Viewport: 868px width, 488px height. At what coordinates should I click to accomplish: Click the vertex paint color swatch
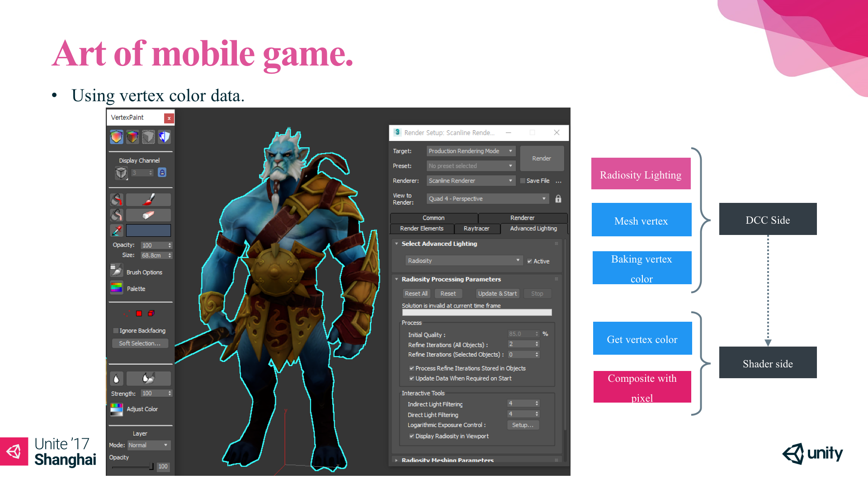pyautogui.click(x=148, y=230)
